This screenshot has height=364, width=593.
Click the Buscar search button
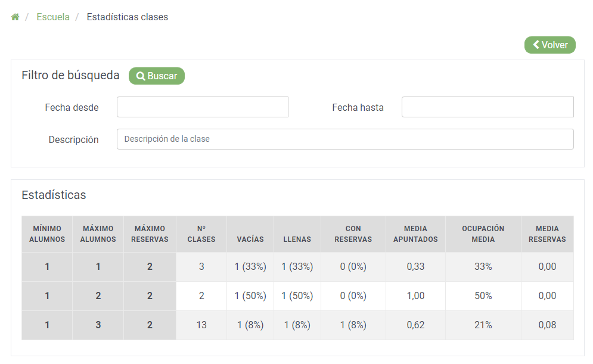pyautogui.click(x=157, y=76)
